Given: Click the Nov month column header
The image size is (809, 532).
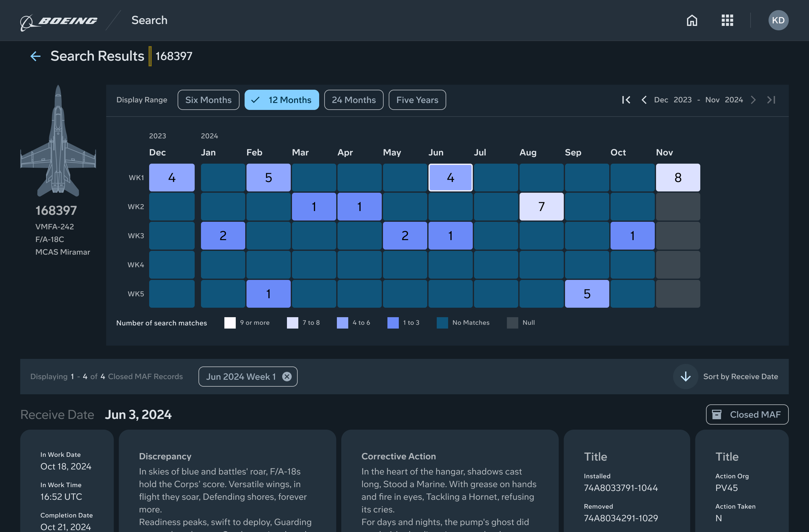Looking at the screenshot, I should (665, 153).
